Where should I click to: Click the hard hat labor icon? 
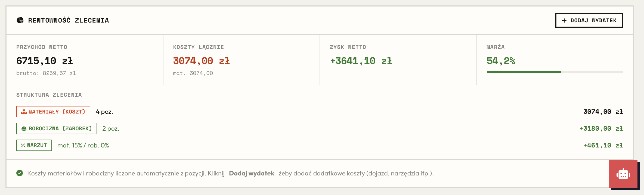click(x=24, y=129)
